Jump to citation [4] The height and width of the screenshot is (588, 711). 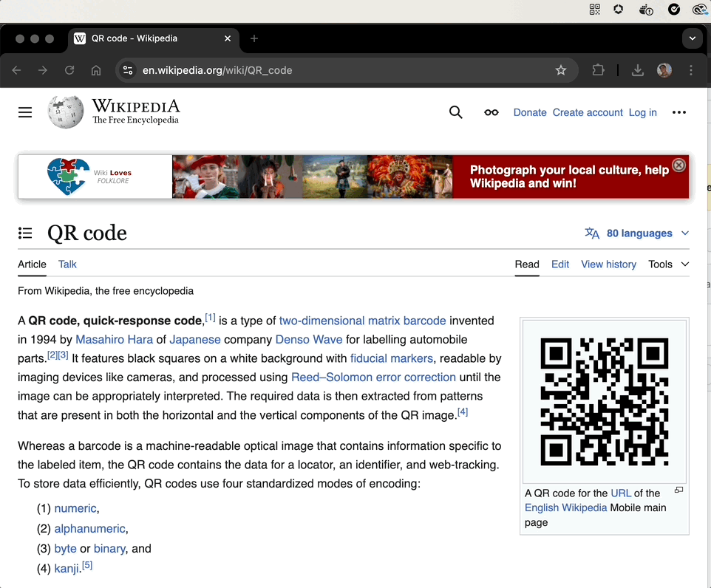click(463, 411)
